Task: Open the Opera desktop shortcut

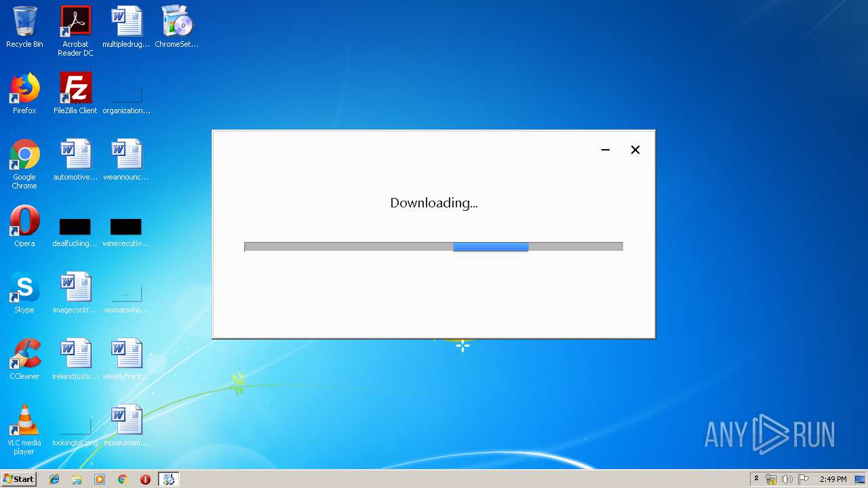Action: coord(24,226)
